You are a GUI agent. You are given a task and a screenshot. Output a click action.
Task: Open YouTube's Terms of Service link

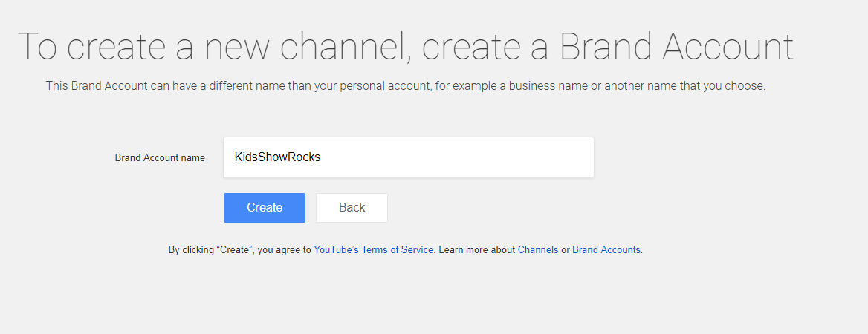pos(373,250)
